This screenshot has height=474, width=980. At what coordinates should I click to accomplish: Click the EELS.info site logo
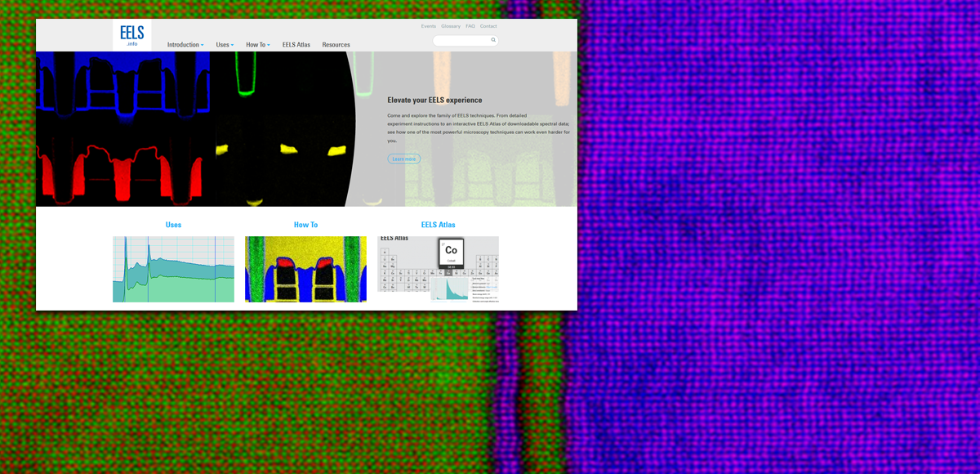(x=131, y=35)
